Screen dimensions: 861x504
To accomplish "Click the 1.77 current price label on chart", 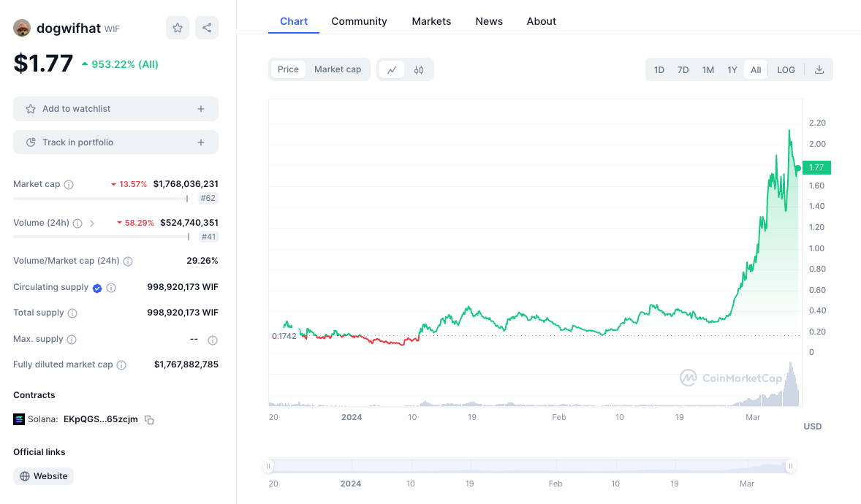I will pos(816,167).
